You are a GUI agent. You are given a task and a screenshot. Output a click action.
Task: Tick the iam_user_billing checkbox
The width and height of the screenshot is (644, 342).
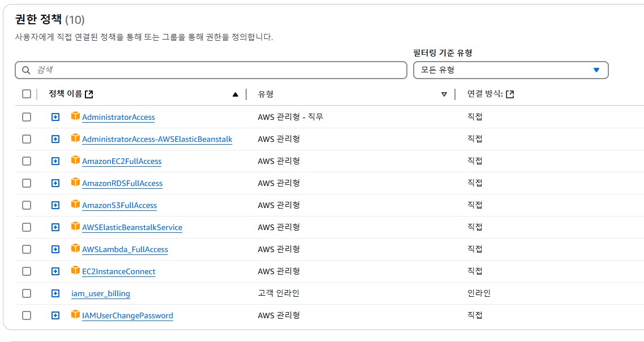coord(26,293)
